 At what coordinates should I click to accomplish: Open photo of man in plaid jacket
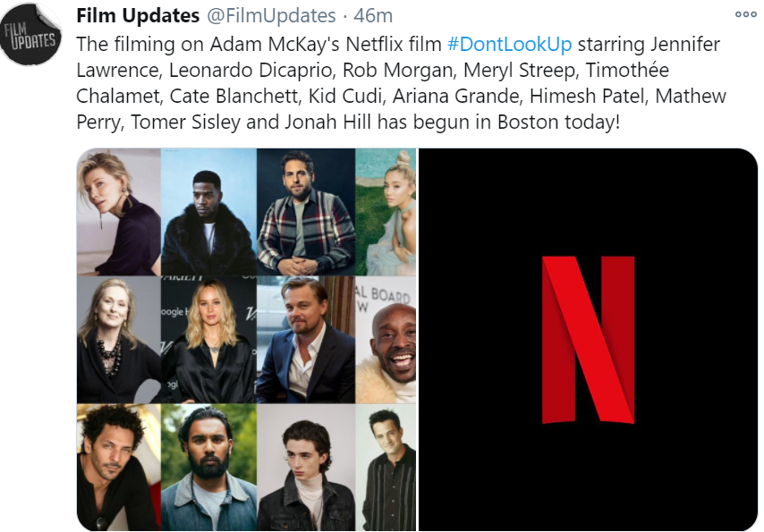[x=306, y=212]
